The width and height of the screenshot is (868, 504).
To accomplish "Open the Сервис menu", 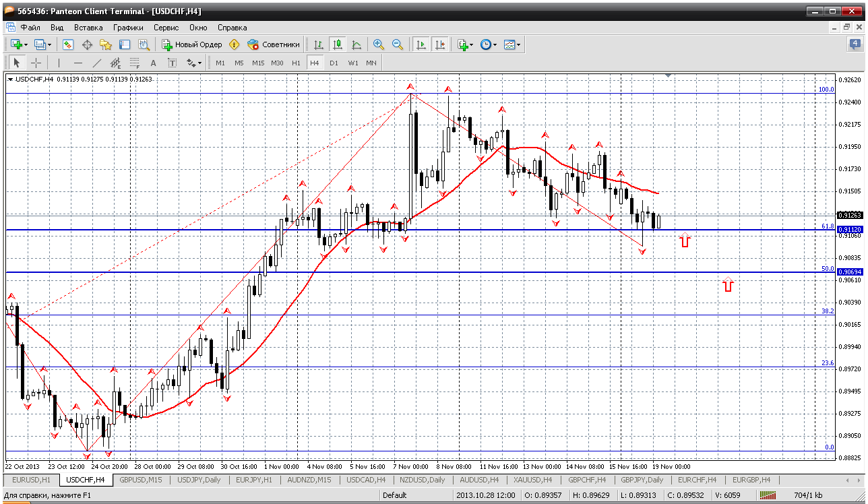I will [166, 28].
